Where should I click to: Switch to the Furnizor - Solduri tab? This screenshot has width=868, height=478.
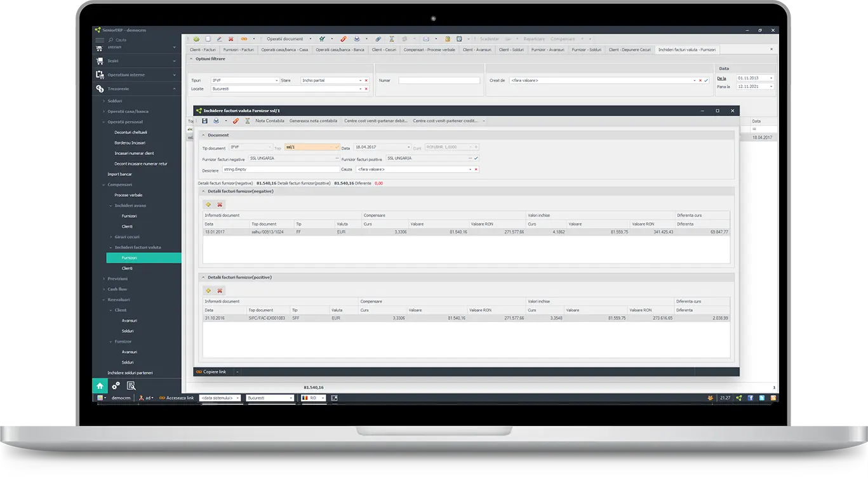coord(586,50)
